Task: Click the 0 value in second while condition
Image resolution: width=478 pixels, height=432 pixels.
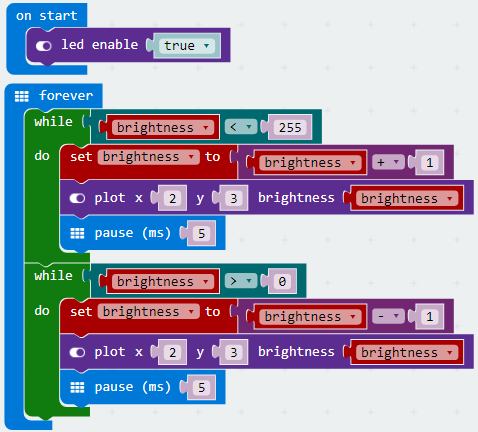Action: click(282, 282)
